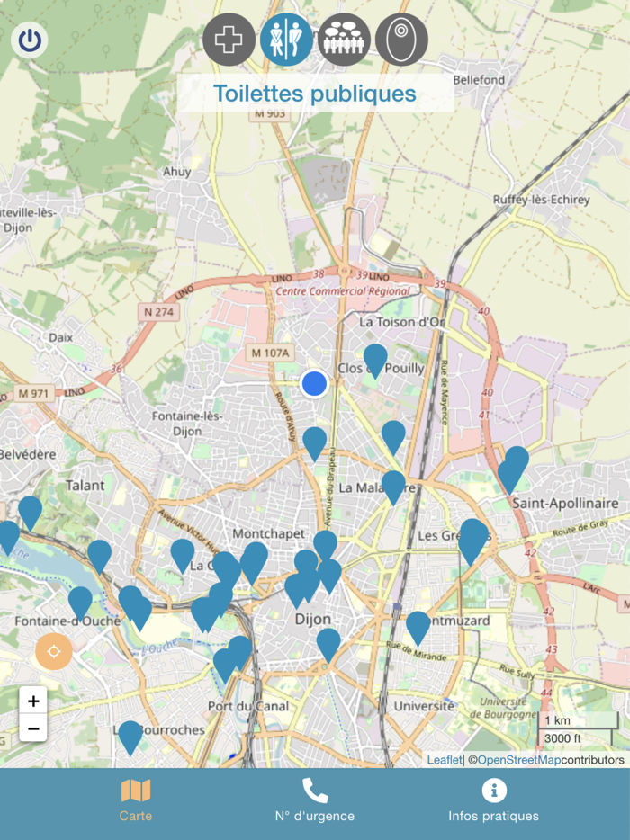This screenshot has width=630, height=840.
Task: Click the M 107A road badge
Action: point(270,353)
